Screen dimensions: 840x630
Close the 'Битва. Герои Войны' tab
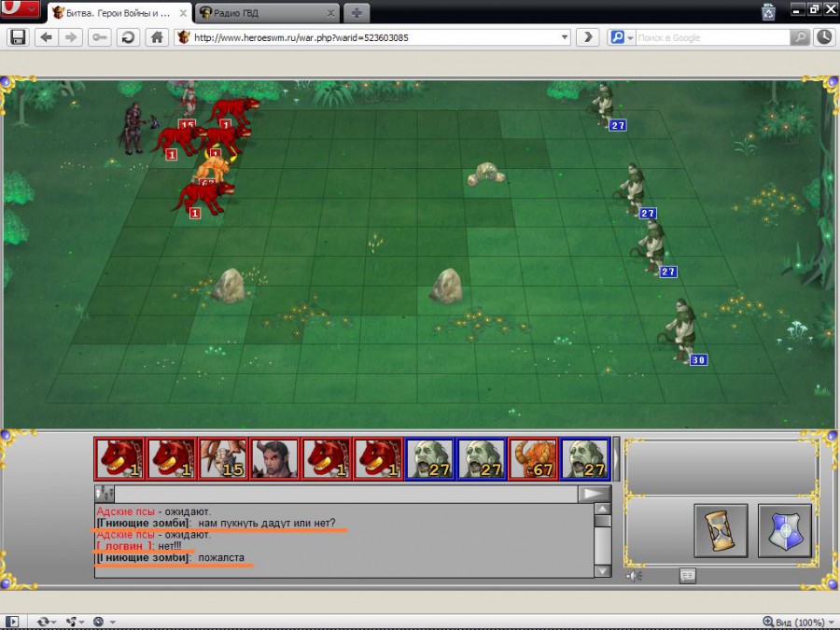pos(183,13)
